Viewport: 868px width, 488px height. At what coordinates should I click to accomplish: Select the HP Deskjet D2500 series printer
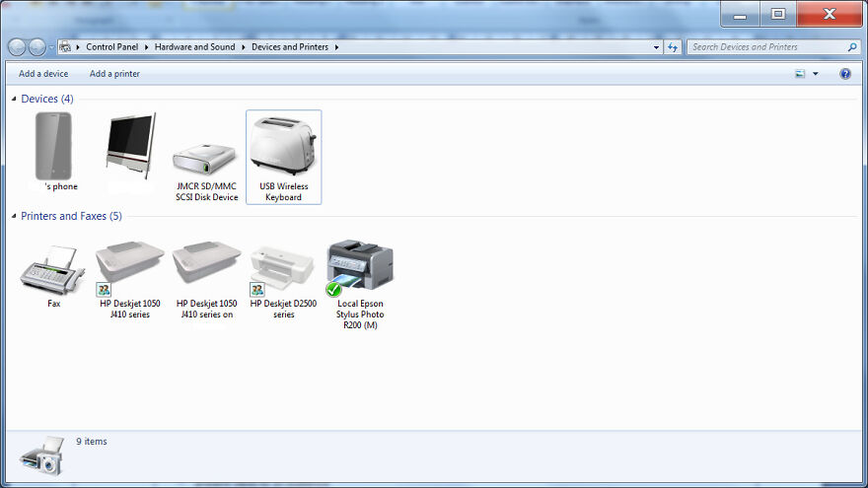(x=283, y=270)
